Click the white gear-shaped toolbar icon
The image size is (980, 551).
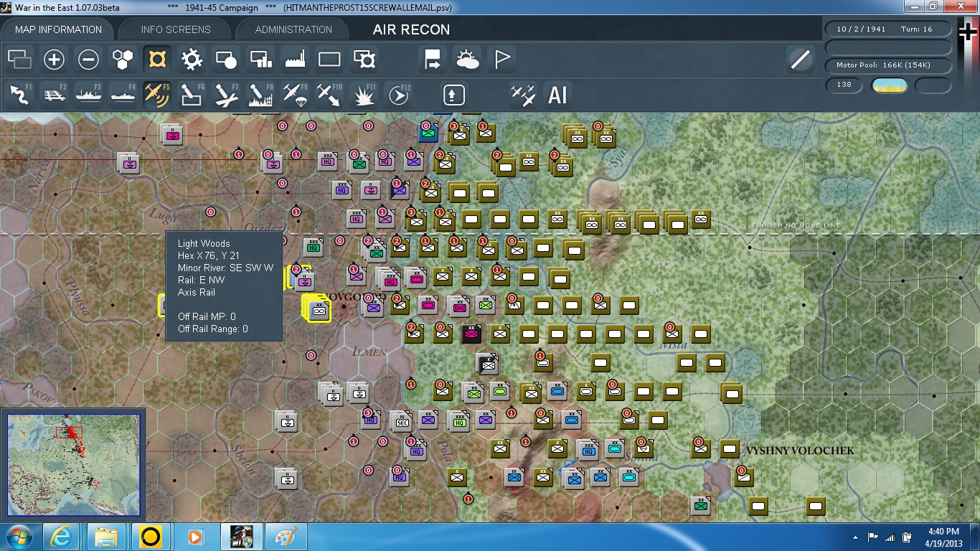click(x=192, y=60)
